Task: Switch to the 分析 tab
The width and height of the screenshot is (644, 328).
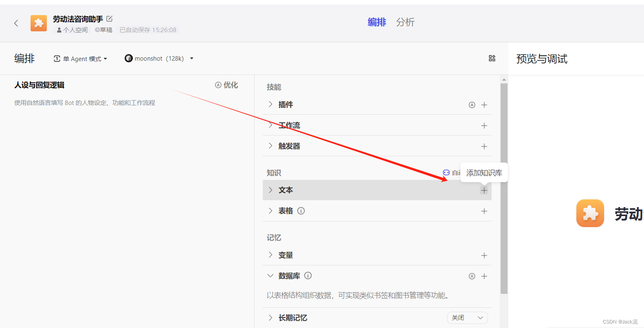Action: (405, 22)
